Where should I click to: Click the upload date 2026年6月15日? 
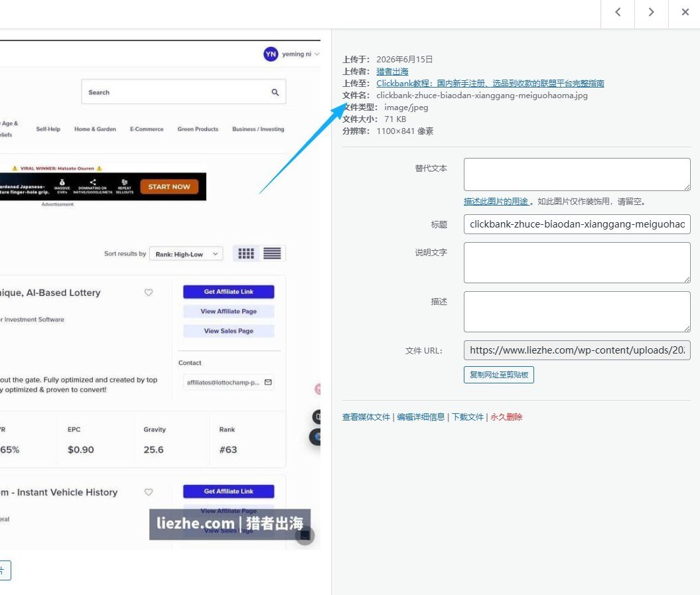click(x=405, y=59)
